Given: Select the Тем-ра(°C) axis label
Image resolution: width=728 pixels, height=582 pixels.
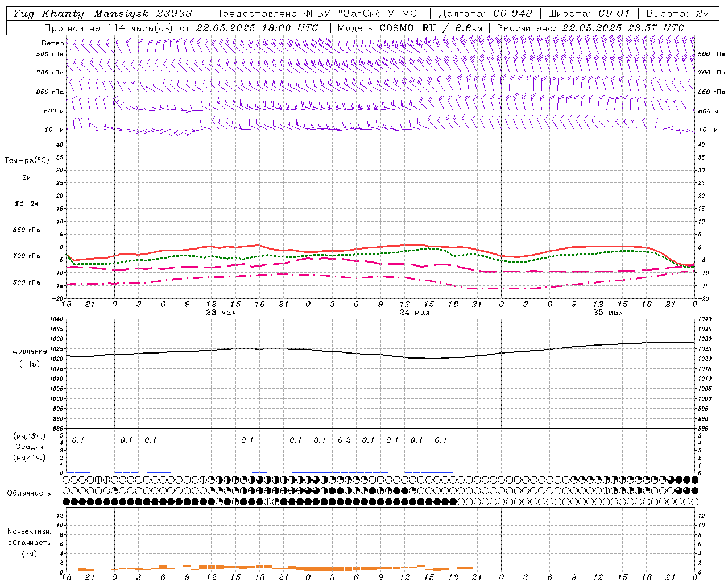Looking at the screenshot, I should tap(27, 161).
